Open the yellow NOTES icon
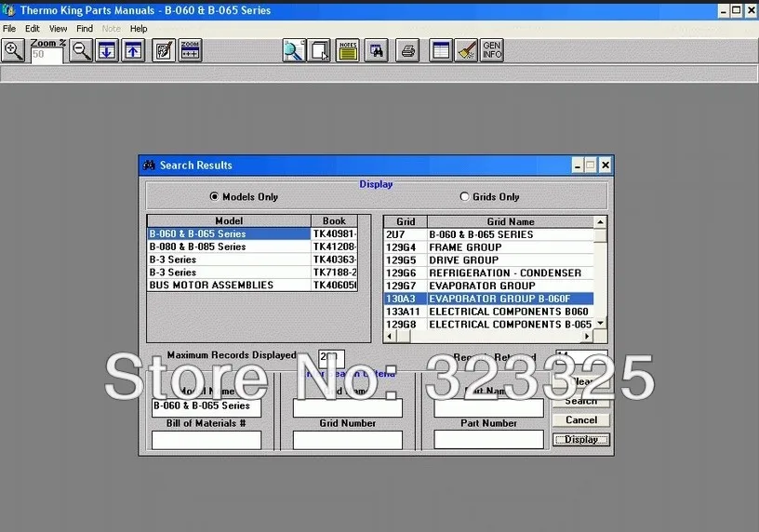 pos(348,50)
